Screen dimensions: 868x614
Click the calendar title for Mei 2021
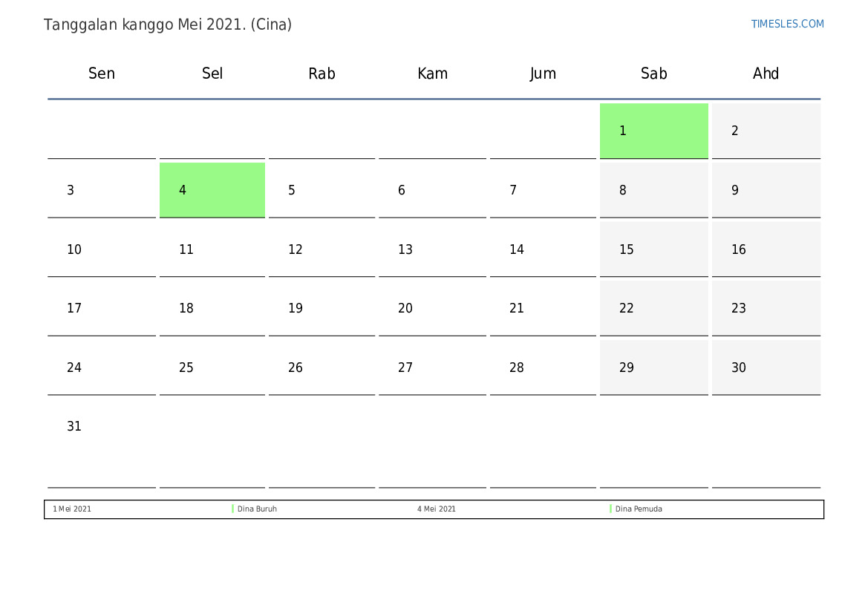point(168,25)
